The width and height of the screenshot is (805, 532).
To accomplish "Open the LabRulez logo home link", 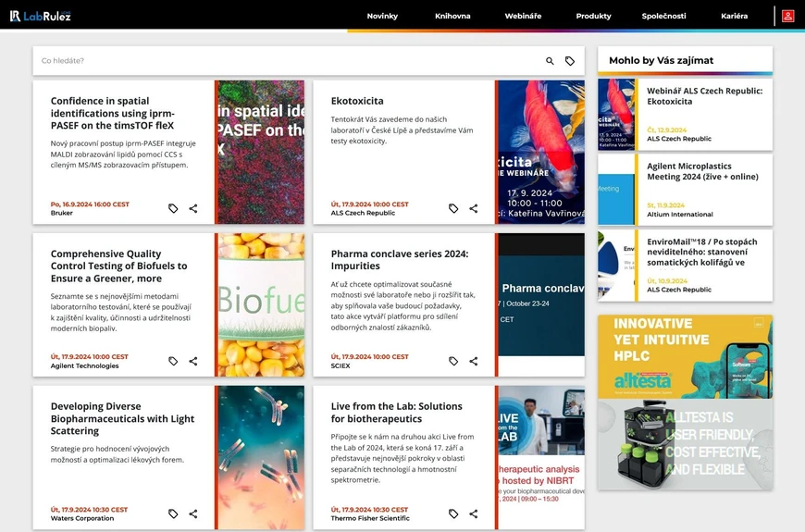I will point(41,16).
